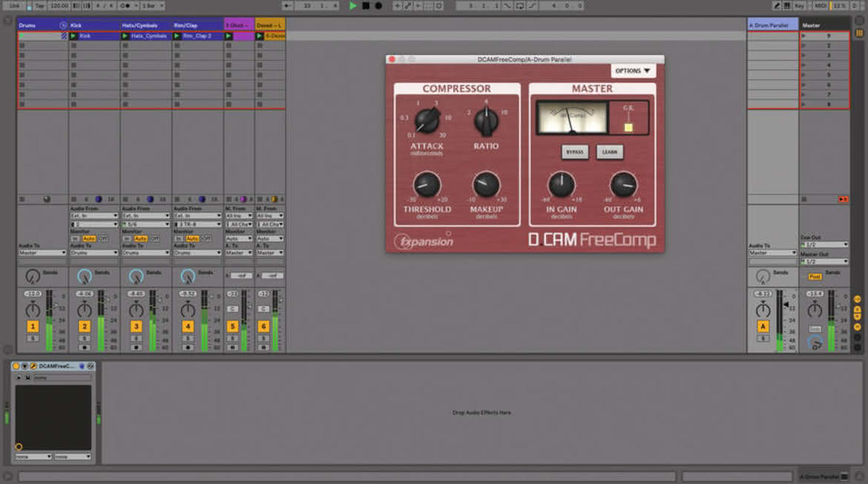
Task: Toggle track 6 activator button
Action: pos(263,326)
